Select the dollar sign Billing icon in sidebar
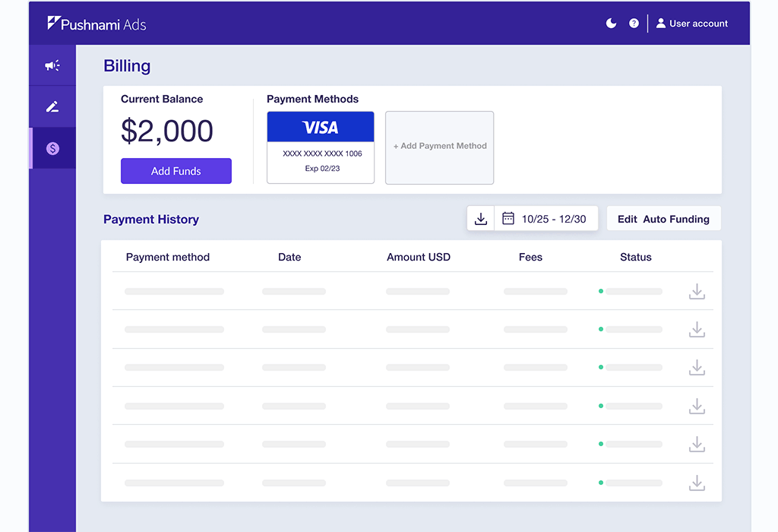The height and width of the screenshot is (532, 778). click(x=52, y=147)
